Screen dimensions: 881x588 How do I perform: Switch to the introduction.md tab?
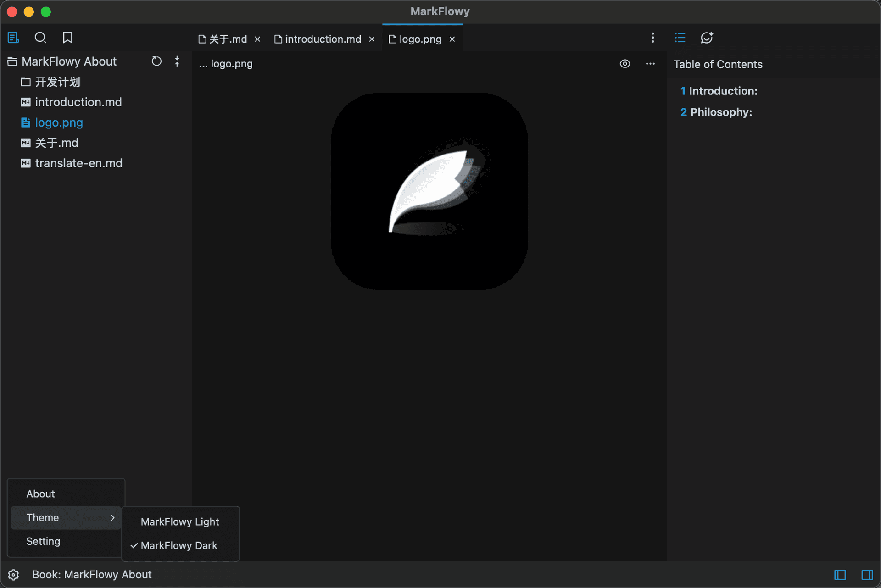point(323,39)
